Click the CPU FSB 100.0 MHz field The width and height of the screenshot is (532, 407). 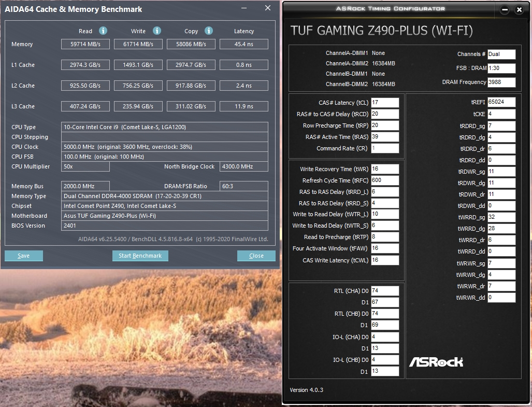tap(165, 157)
